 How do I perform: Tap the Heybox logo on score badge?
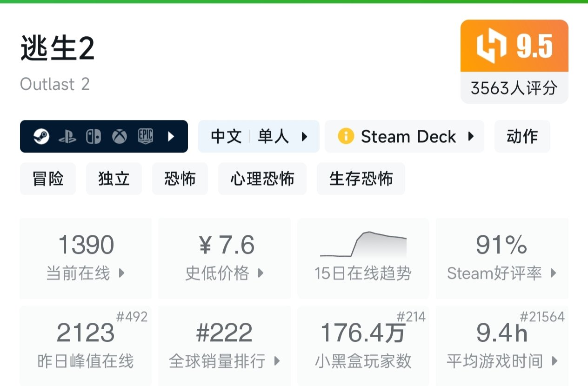491,46
